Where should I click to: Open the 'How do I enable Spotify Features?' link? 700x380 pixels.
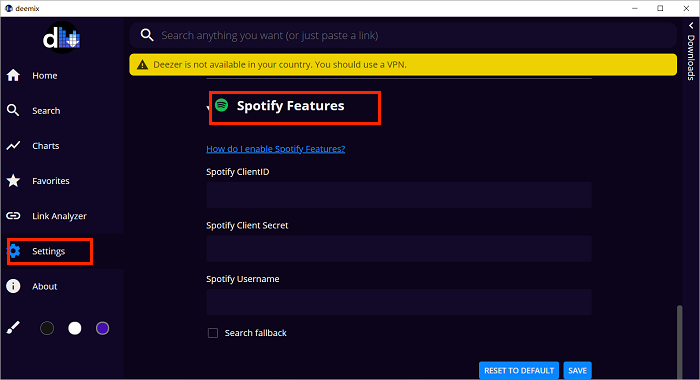pyautogui.click(x=275, y=149)
